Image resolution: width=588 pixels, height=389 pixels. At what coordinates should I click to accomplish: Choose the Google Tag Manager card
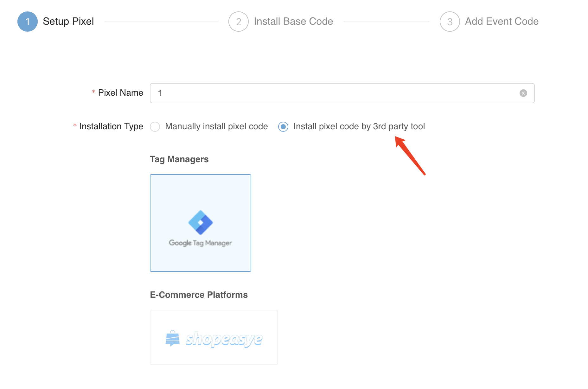coord(201,223)
